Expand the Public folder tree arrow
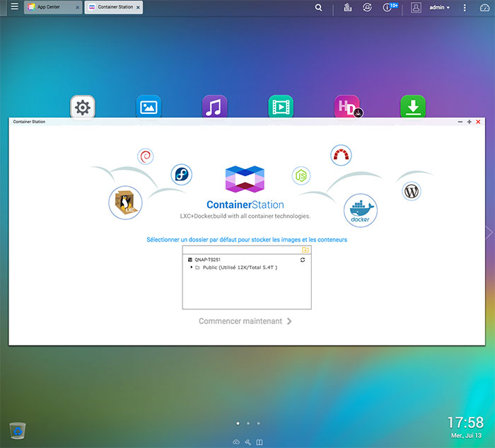This screenshot has width=495, height=448. pyautogui.click(x=192, y=268)
